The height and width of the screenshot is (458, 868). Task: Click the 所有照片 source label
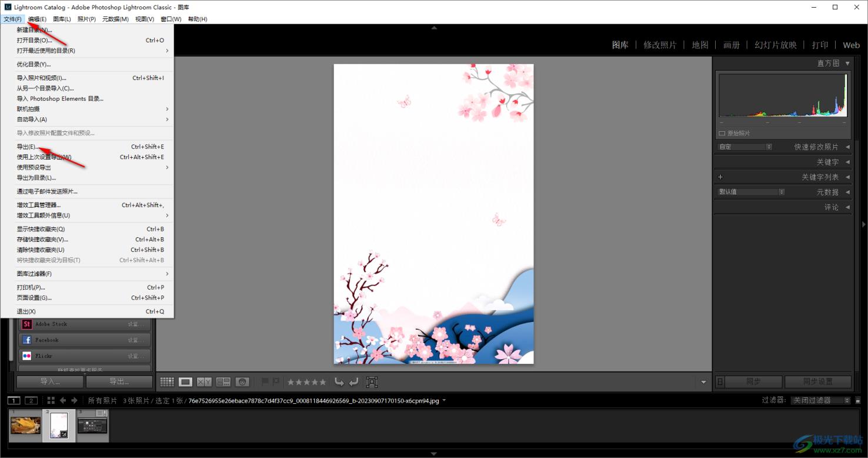(102, 400)
